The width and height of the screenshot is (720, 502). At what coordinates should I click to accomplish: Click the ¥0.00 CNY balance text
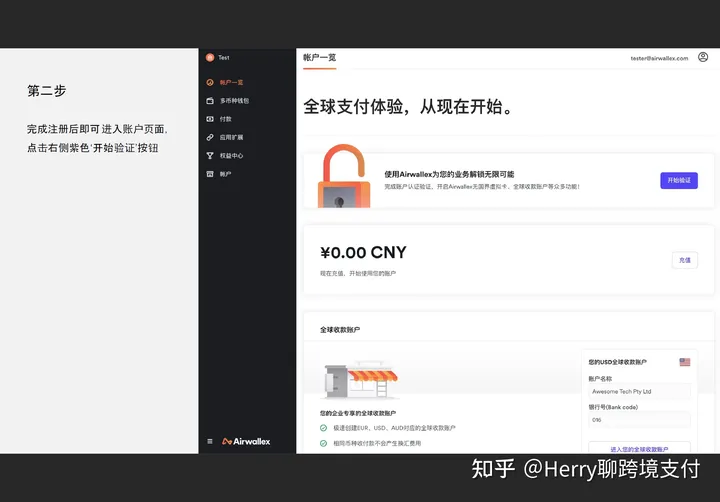(363, 253)
